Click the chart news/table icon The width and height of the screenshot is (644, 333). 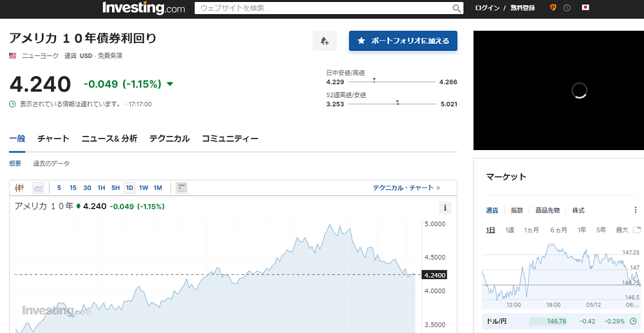[x=182, y=187]
